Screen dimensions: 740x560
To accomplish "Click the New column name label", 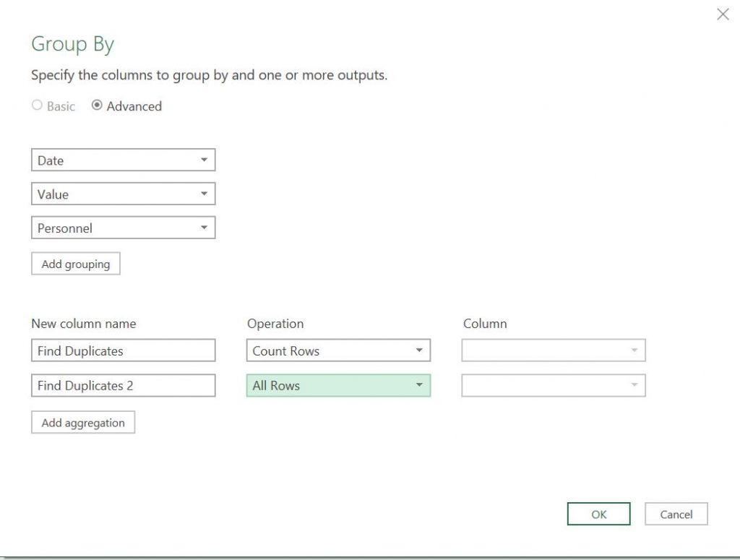I will (83, 324).
